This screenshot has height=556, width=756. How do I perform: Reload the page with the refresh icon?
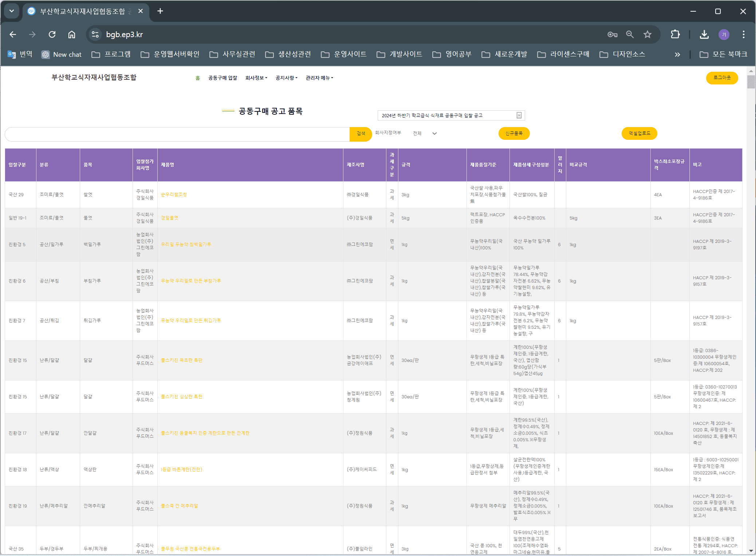52,35
